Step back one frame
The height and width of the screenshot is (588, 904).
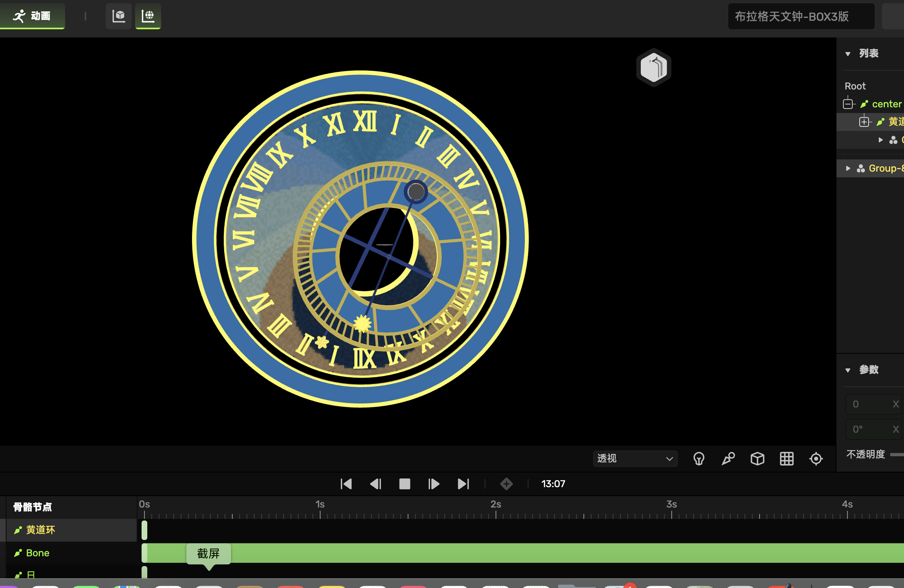pyautogui.click(x=376, y=484)
